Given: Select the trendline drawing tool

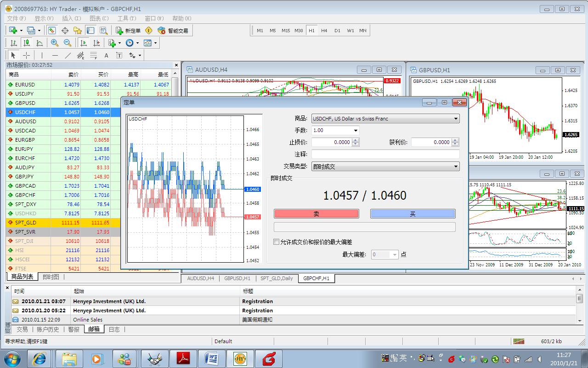Looking at the screenshot, I should click(x=68, y=55).
